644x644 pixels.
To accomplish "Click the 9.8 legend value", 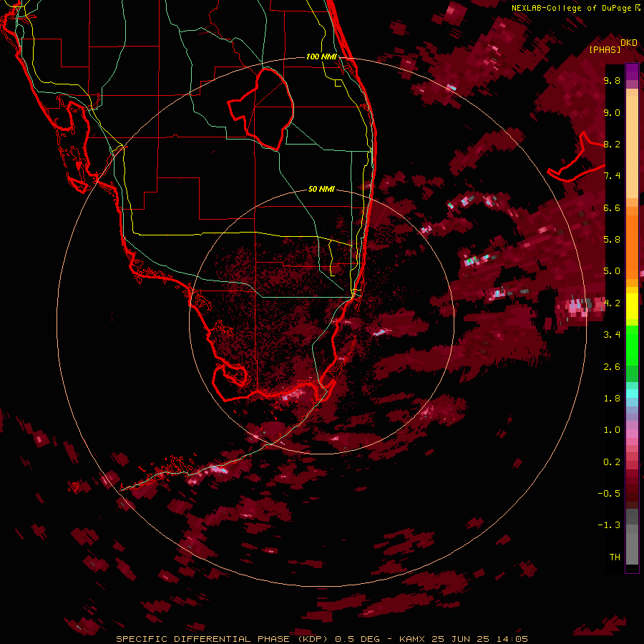I will [612, 80].
